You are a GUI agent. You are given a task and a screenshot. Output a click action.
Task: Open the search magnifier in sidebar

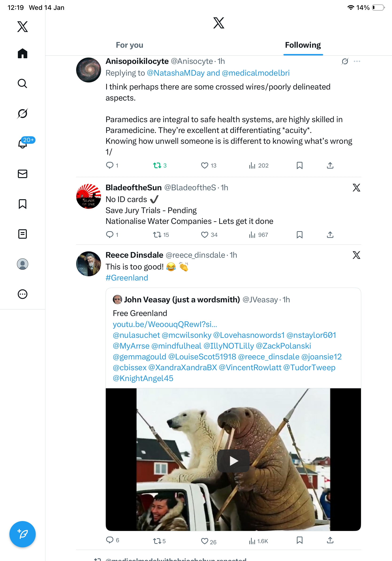23,84
